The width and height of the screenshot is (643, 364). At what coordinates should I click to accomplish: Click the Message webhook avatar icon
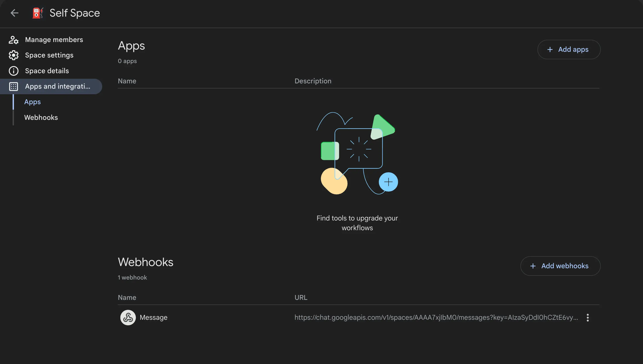point(128,318)
